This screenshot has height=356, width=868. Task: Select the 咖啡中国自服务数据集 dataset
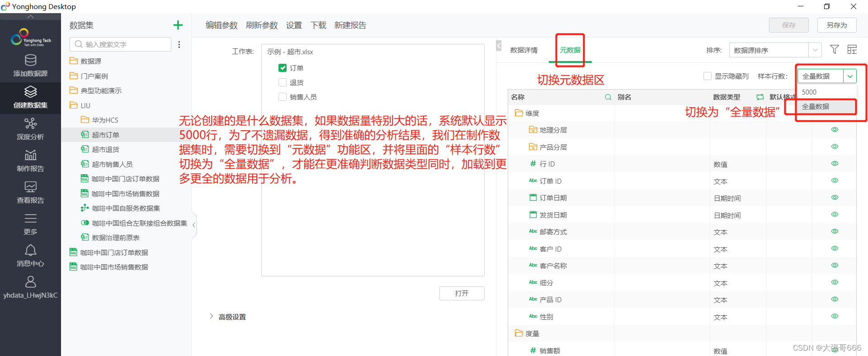click(126, 208)
